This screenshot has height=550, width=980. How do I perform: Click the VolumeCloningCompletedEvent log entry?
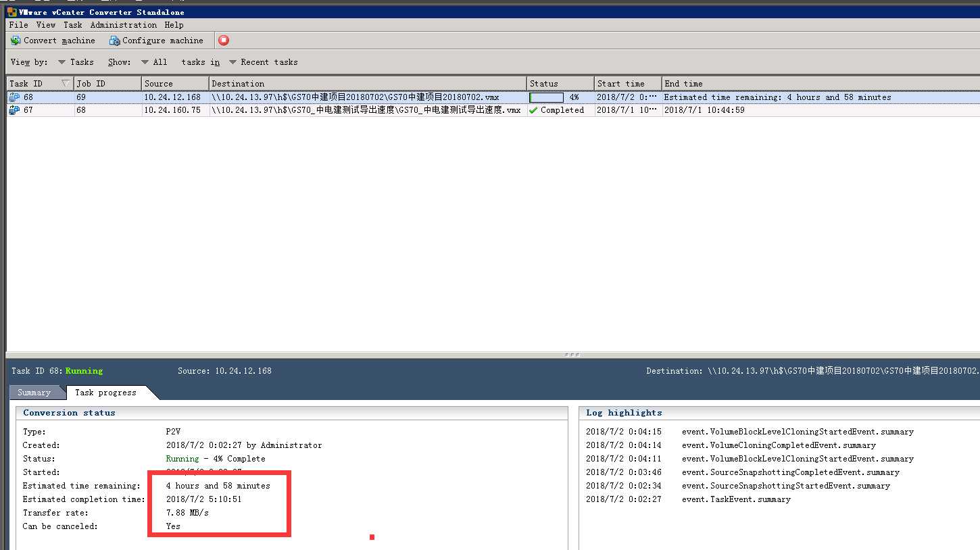coord(779,445)
